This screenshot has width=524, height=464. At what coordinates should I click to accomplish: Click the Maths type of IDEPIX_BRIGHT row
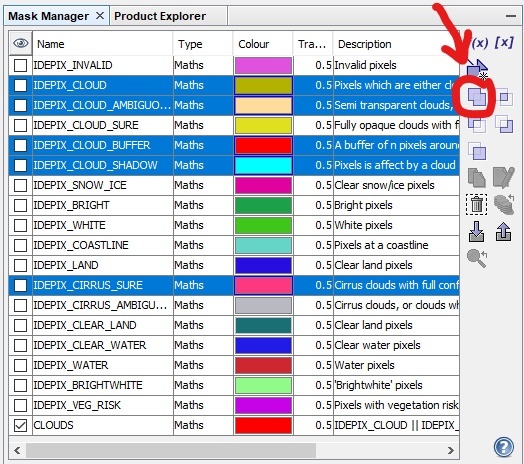(189, 205)
